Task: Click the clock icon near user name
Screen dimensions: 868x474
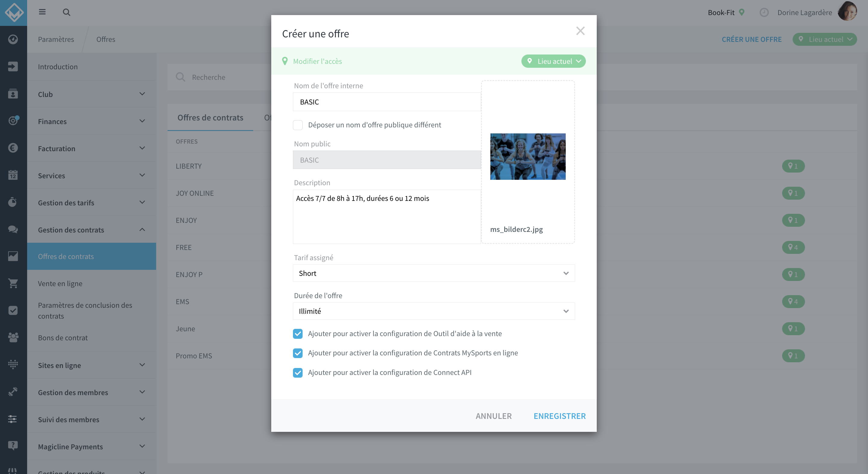Action: (x=764, y=12)
